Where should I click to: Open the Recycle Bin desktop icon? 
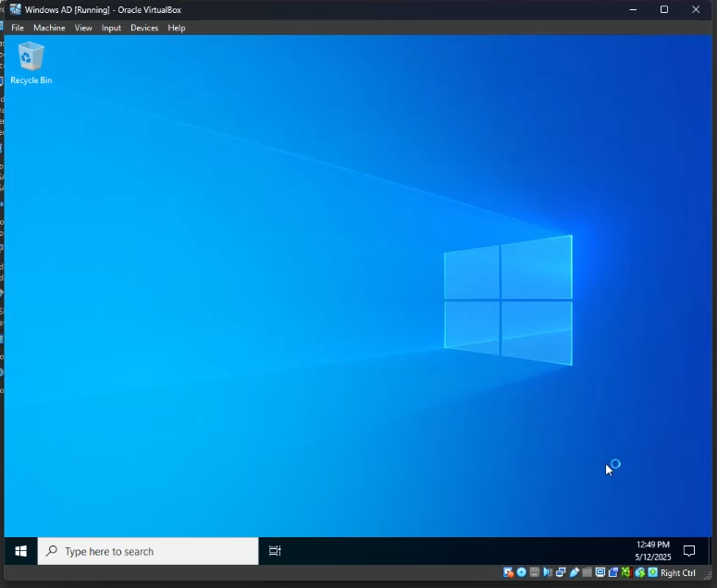point(31,63)
